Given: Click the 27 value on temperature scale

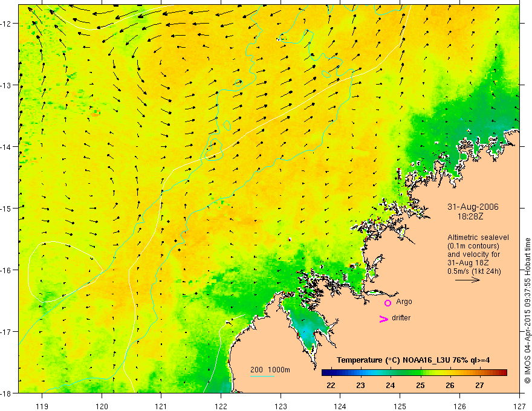Looking at the screenshot, I should [479, 386].
